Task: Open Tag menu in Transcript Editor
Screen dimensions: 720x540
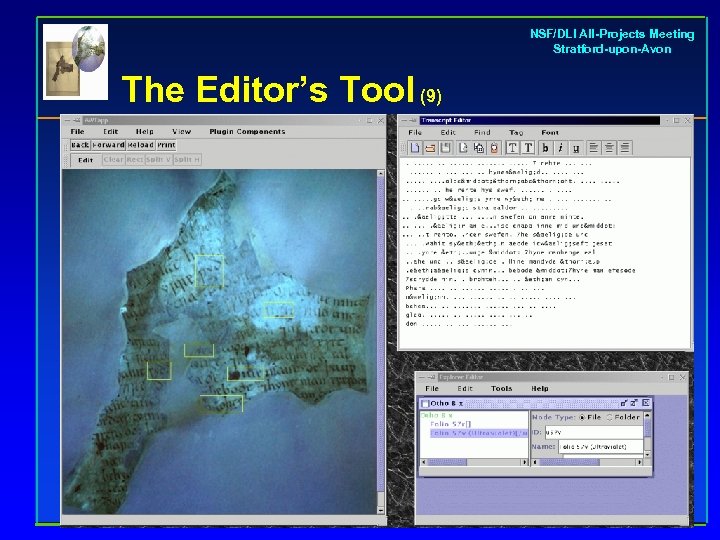Action: (x=516, y=132)
